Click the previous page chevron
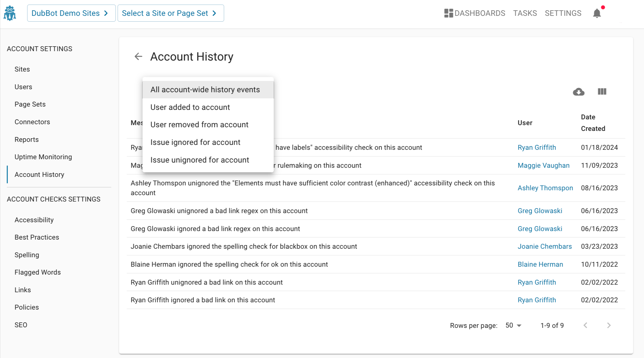Viewport: 644px width, 358px height. pyautogui.click(x=585, y=325)
